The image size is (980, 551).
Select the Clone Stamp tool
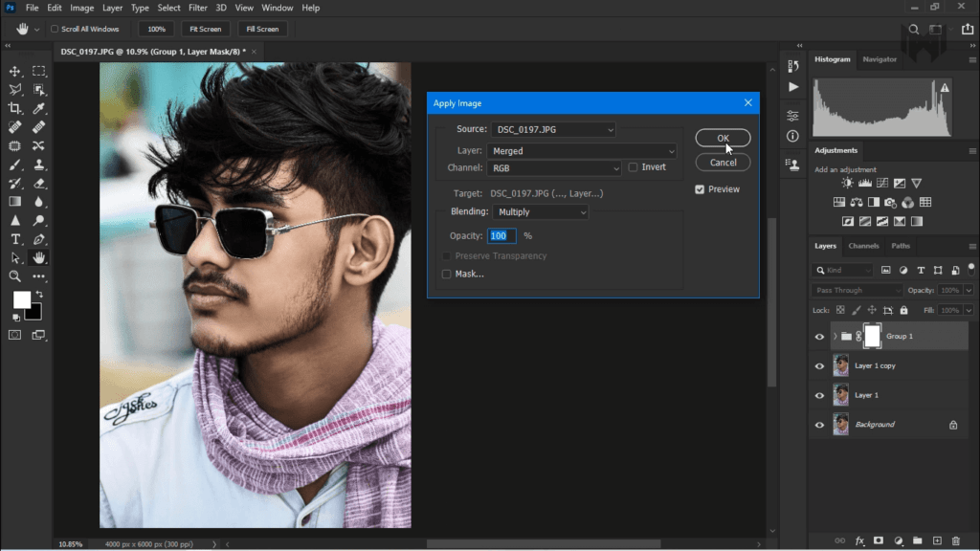pyautogui.click(x=38, y=165)
